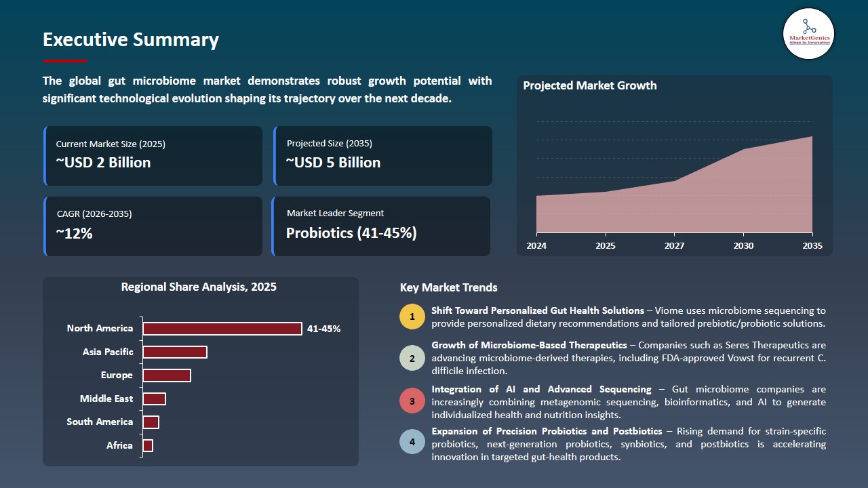This screenshot has height=488, width=868.
Task: Click the 2027 axis label
Action: tap(674, 245)
